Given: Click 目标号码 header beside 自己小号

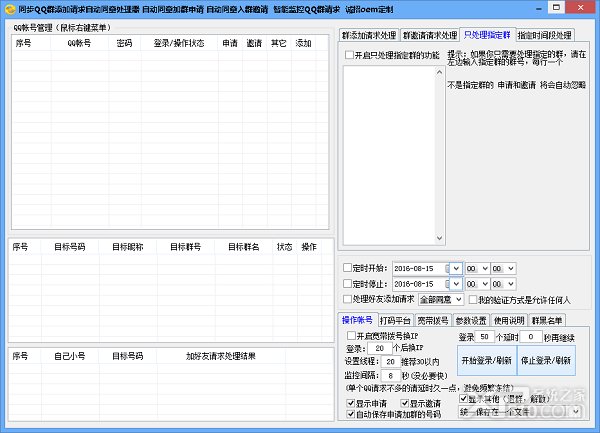Looking at the screenshot, I should (x=127, y=356).
